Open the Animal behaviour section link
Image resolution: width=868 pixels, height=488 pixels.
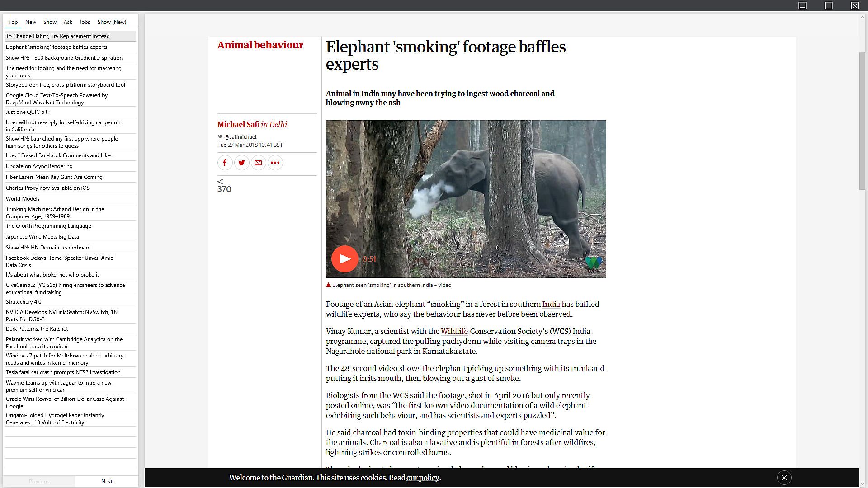click(260, 45)
